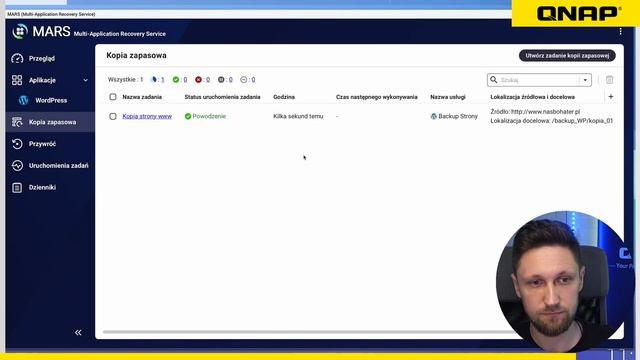Collapse the Aplikacje chevron
Screen dimensions: 640x360
[x=85, y=80]
